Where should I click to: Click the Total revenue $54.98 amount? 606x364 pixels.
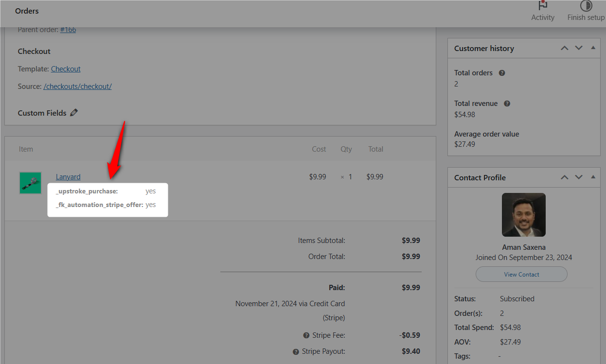(464, 115)
